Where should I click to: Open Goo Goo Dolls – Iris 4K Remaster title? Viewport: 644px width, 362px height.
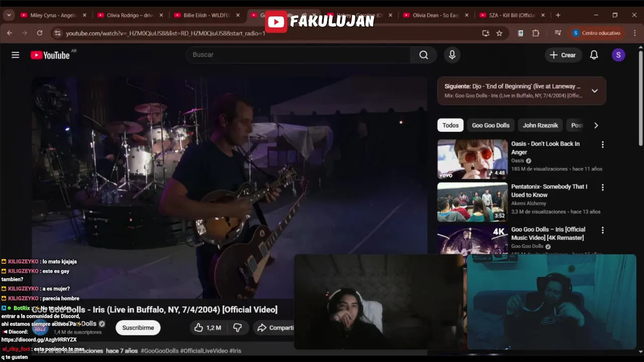click(548, 233)
